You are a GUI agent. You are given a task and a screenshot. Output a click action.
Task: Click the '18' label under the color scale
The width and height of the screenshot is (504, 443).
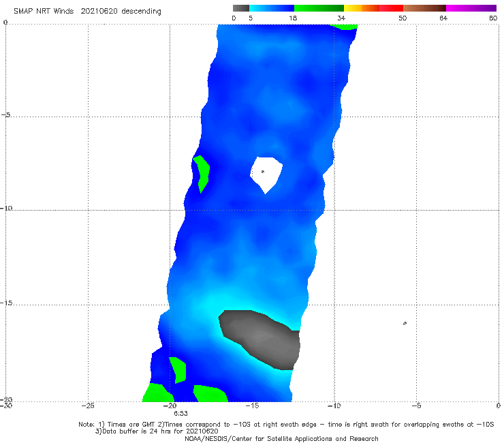pos(293,18)
